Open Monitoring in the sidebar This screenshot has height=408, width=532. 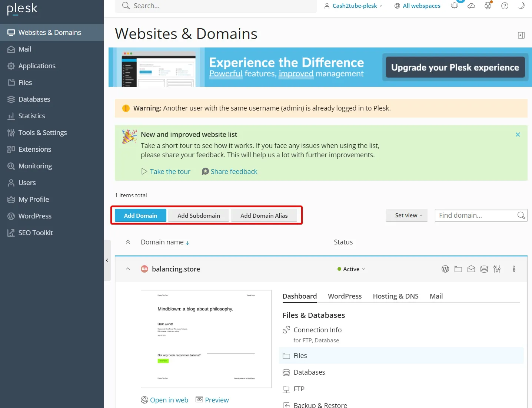52,166
